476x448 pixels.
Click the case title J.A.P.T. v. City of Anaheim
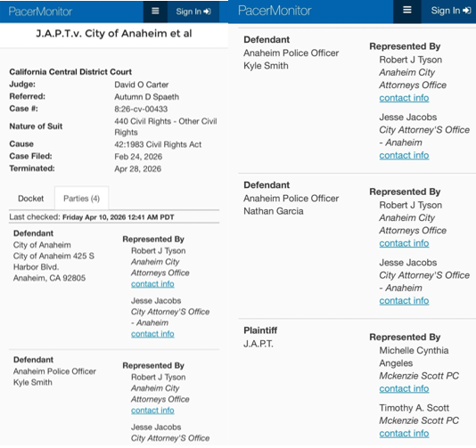[114, 33]
